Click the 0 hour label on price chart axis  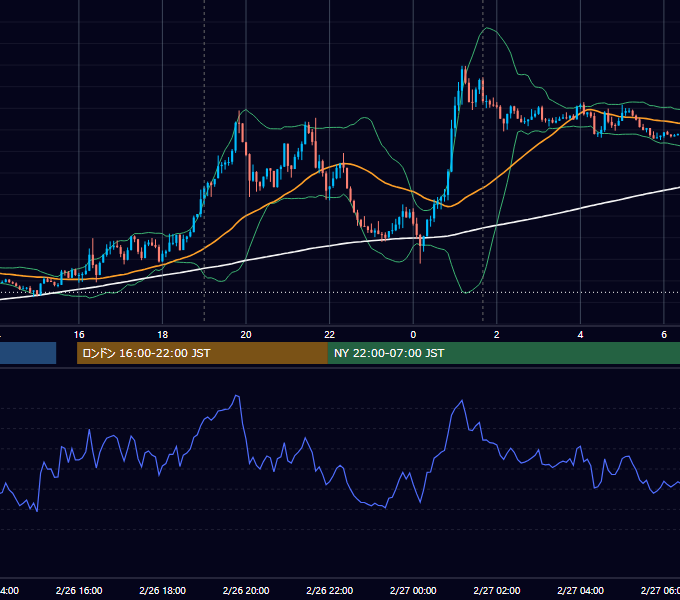pos(413,335)
